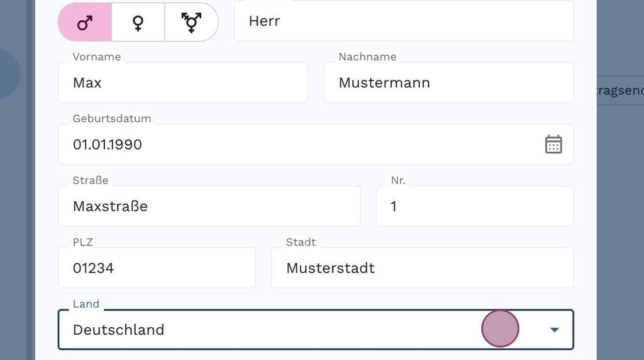
Task: Open the calendar date picker icon
Action: pos(553,144)
